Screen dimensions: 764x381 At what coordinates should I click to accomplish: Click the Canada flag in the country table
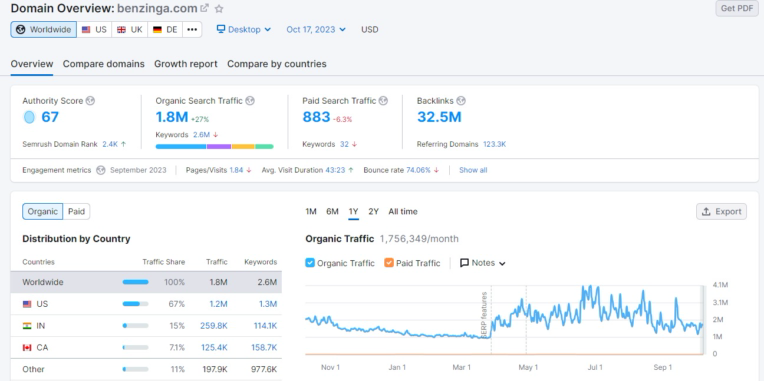click(x=27, y=348)
